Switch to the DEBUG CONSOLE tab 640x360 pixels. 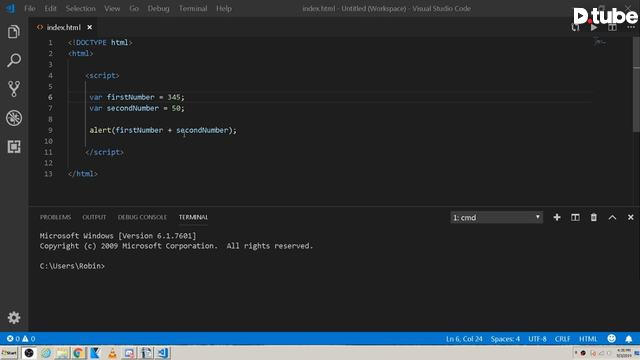pos(142,217)
